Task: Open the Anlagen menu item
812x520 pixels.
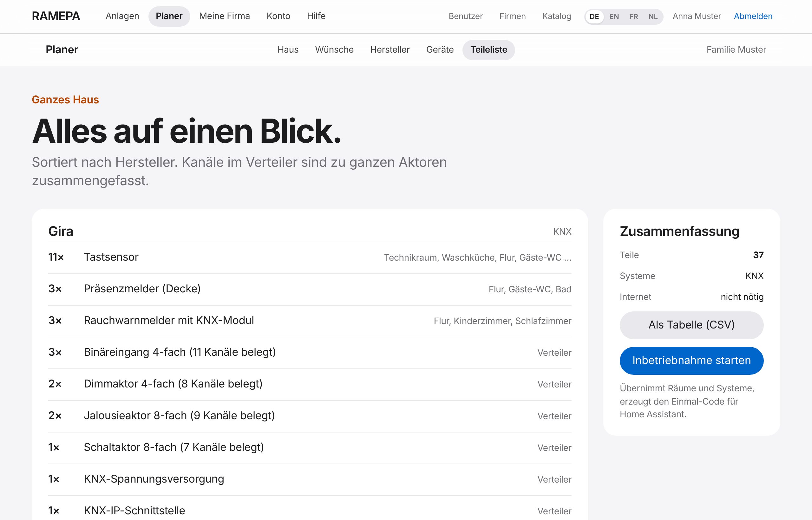Action: [122, 16]
